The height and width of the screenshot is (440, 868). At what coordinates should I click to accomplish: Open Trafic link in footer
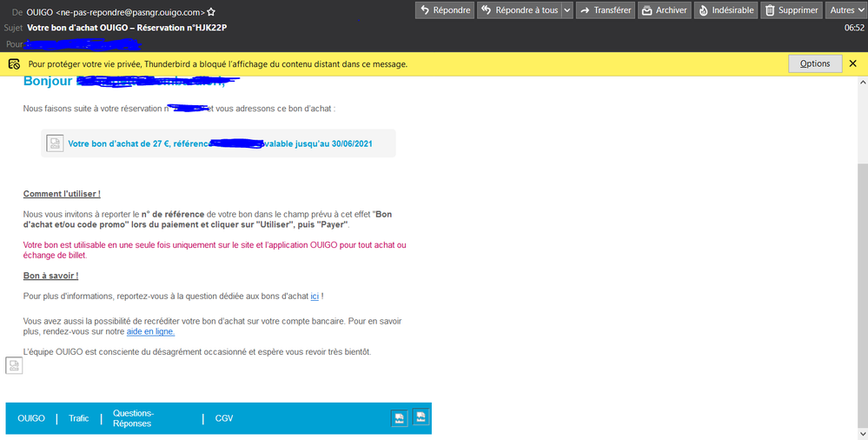pyautogui.click(x=78, y=418)
